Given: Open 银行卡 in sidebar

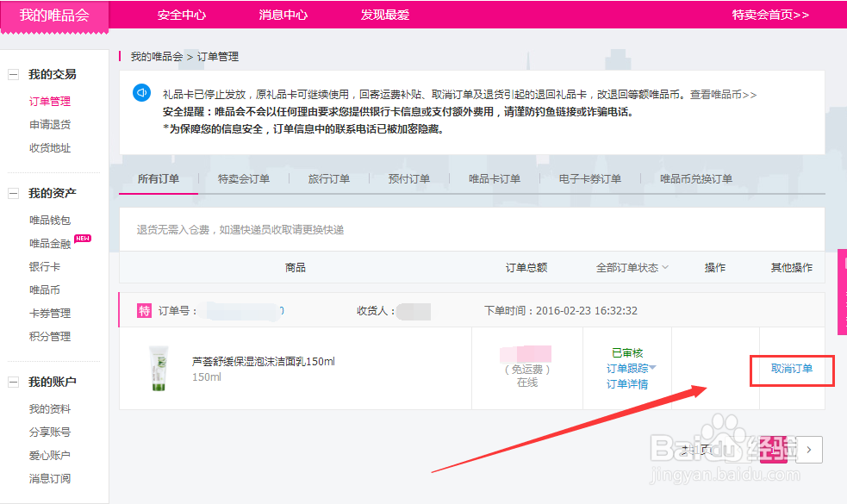Looking at the screenshot, I should point(44,267).
